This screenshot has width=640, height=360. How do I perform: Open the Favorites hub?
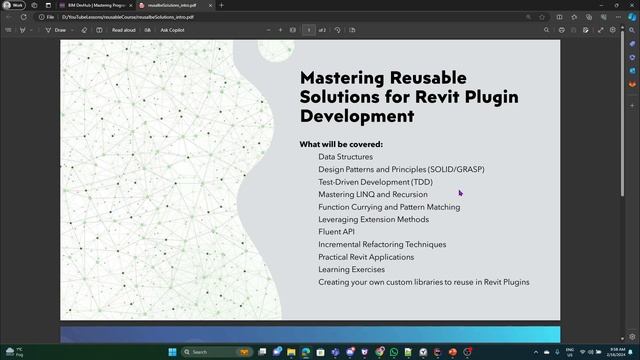[x=574, y=17]
